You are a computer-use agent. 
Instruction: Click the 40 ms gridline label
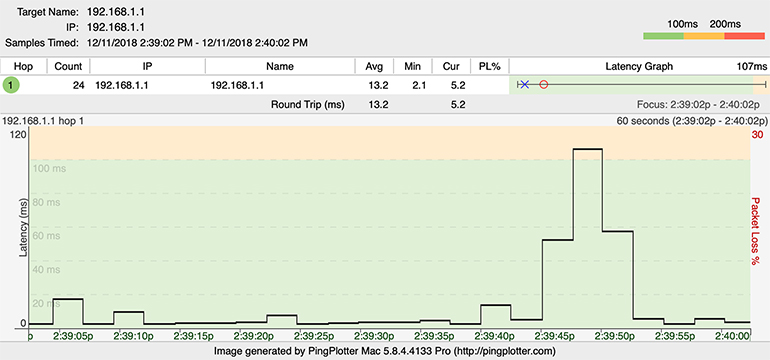(47, 270)
